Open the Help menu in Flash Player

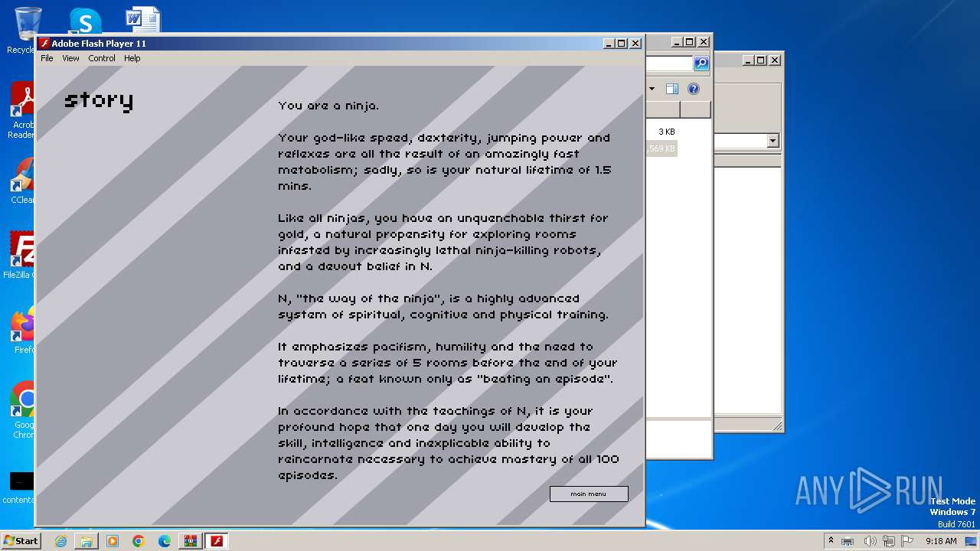click(x=132, y=58)
